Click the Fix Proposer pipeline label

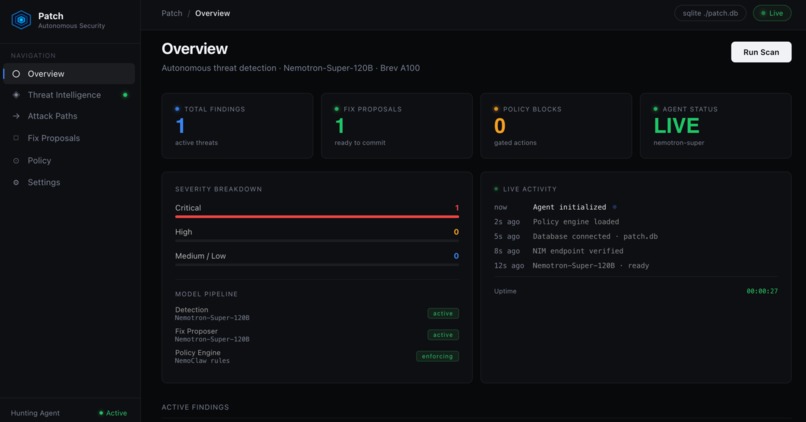196,332
